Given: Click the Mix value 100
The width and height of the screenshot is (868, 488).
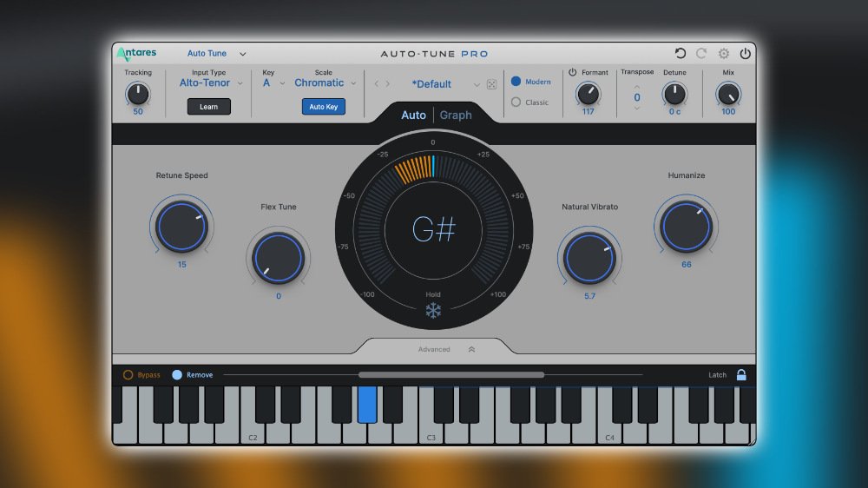Looking at the screenshot, I should pyautogui.click(x=728, y=111).
